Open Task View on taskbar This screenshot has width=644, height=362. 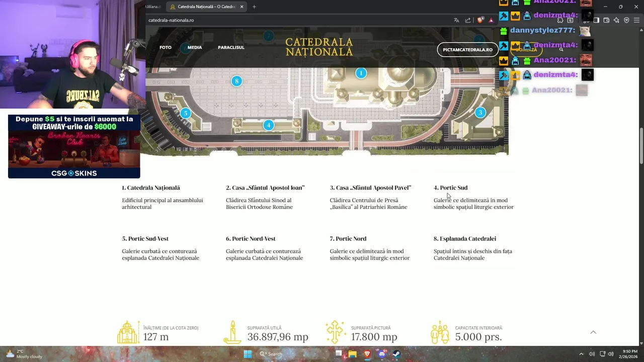[339, 354]
